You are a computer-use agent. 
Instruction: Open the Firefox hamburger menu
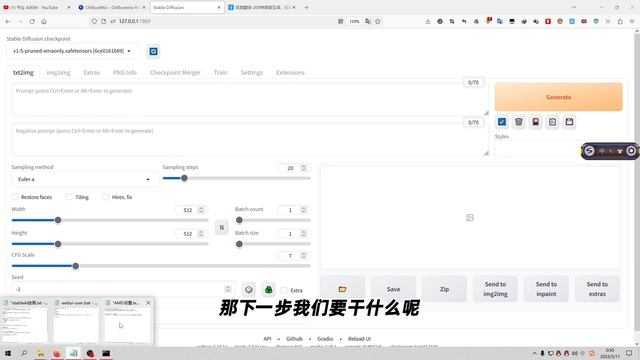tap(632, 21)
